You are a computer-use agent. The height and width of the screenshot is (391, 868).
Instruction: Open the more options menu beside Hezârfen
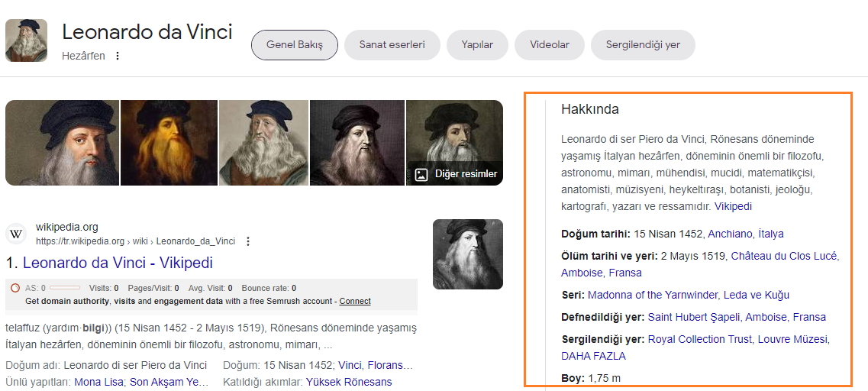pyautogui.click(x=118, y=56)
